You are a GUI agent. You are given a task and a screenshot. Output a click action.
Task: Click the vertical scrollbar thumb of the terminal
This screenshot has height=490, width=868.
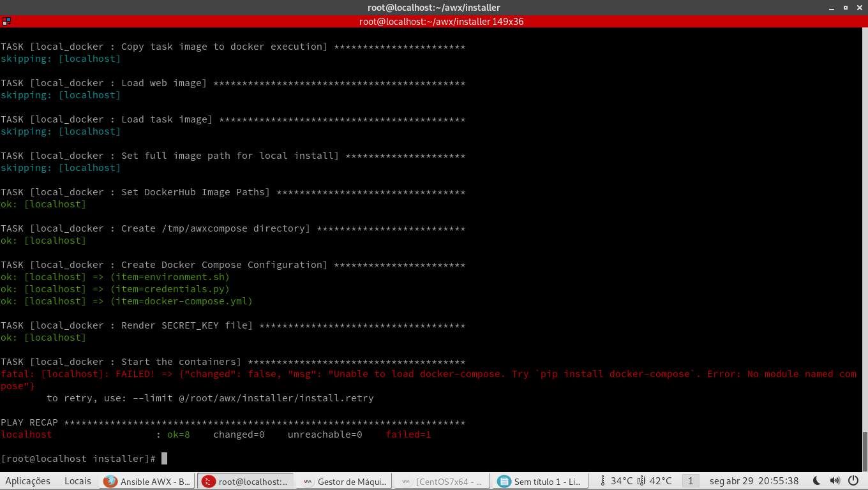pos(865,452)
